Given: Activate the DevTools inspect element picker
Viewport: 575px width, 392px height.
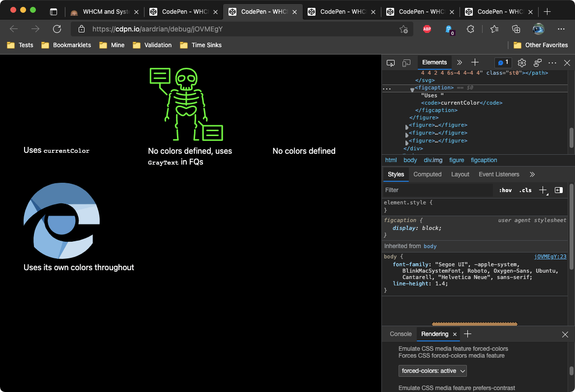Looking at the screenshot, I should coord(391,63).
